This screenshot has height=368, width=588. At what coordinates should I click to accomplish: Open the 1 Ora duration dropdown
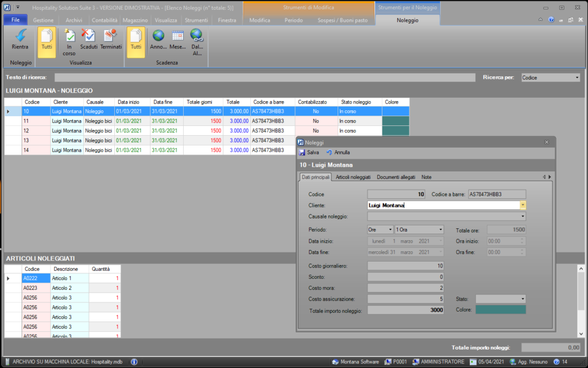click(x=440, y=229)
